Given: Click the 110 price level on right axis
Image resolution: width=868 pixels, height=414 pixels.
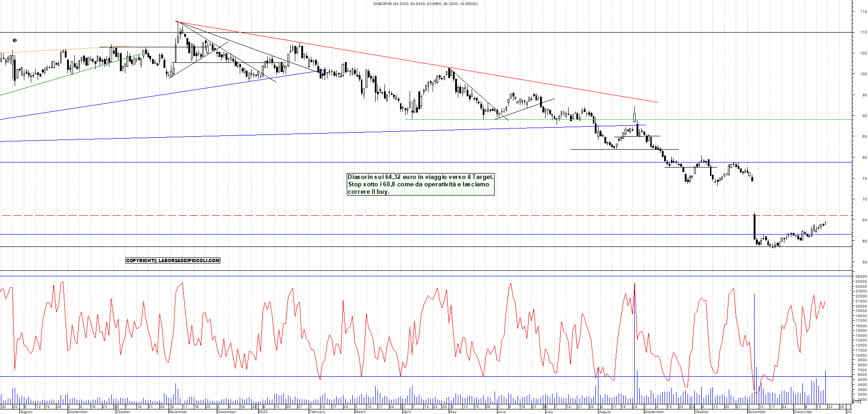Looking at the screenshot, I should tap(863, 33).
